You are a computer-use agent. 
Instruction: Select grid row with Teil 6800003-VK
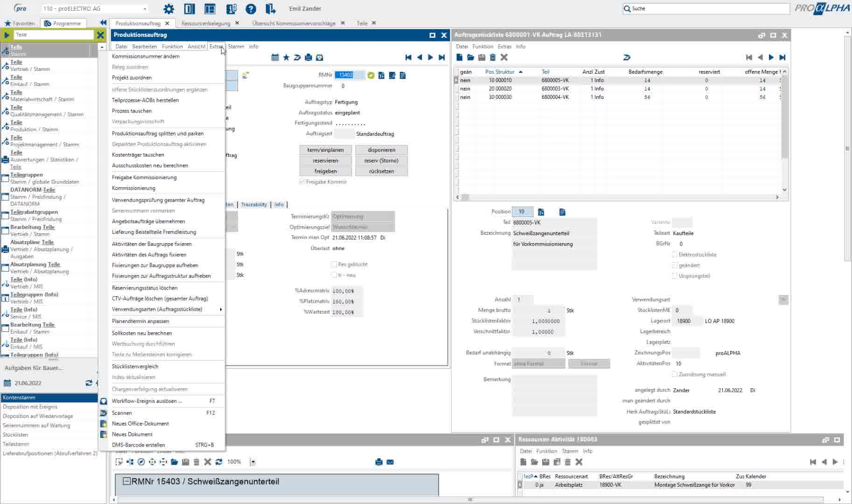pyautogui.click(x=618, y=89)
